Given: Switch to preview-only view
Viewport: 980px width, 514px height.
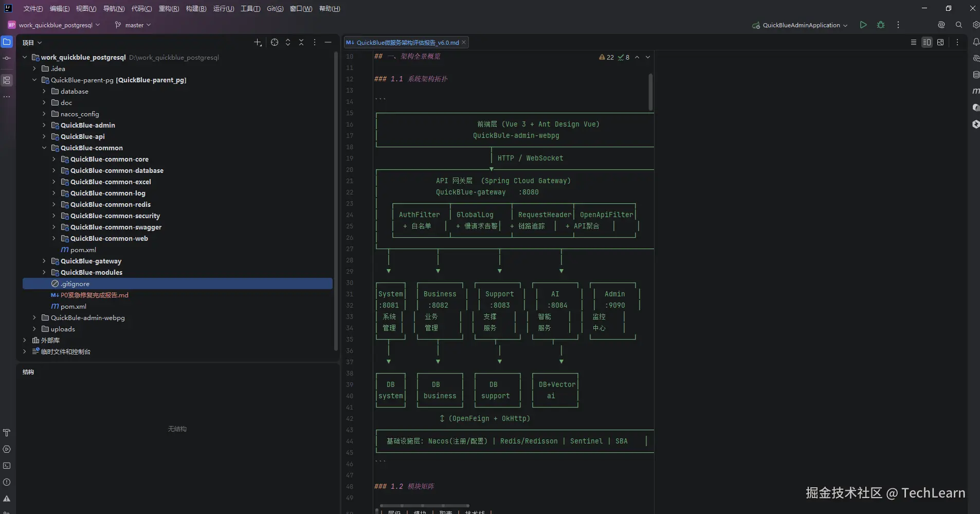Looking at the screenshot, I should coord(940,42).
